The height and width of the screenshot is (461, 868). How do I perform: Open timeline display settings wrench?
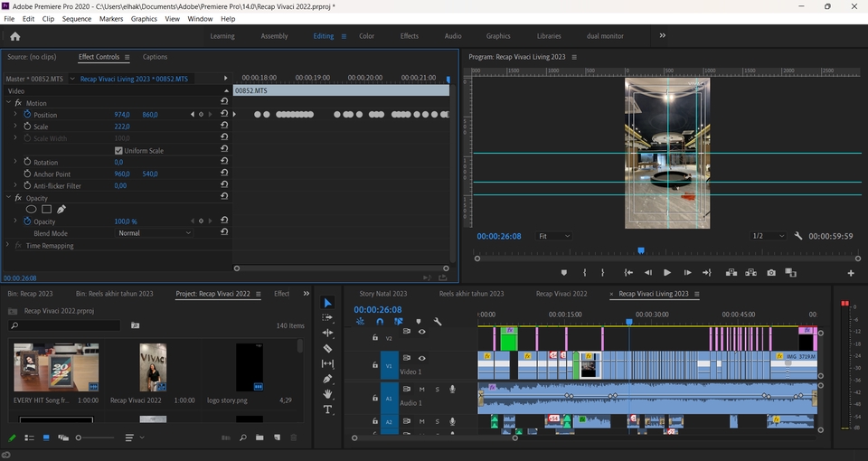(438, 322)
